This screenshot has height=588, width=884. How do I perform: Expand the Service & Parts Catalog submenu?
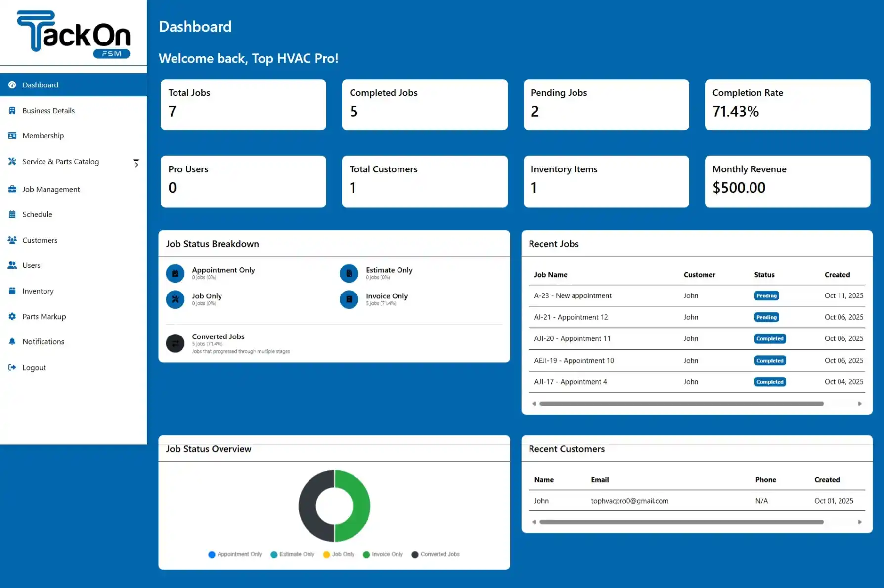[x=136, y=162]
